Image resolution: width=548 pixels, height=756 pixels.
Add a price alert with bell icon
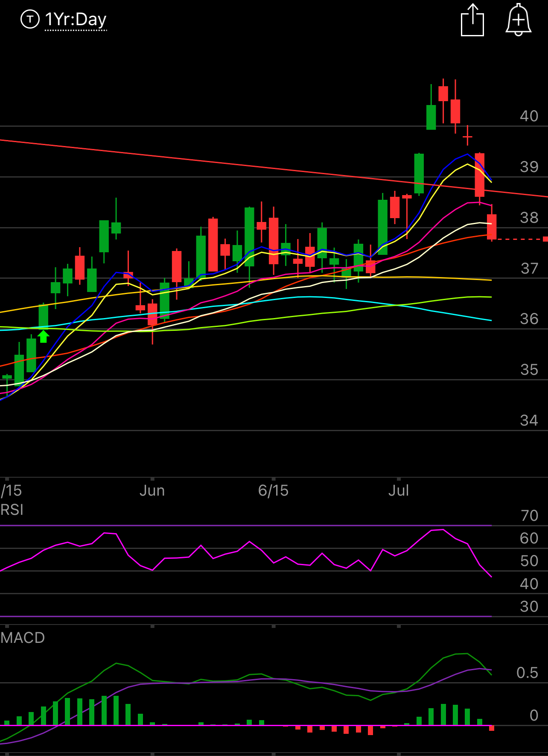pyautogui.click(x=518, y=20)
